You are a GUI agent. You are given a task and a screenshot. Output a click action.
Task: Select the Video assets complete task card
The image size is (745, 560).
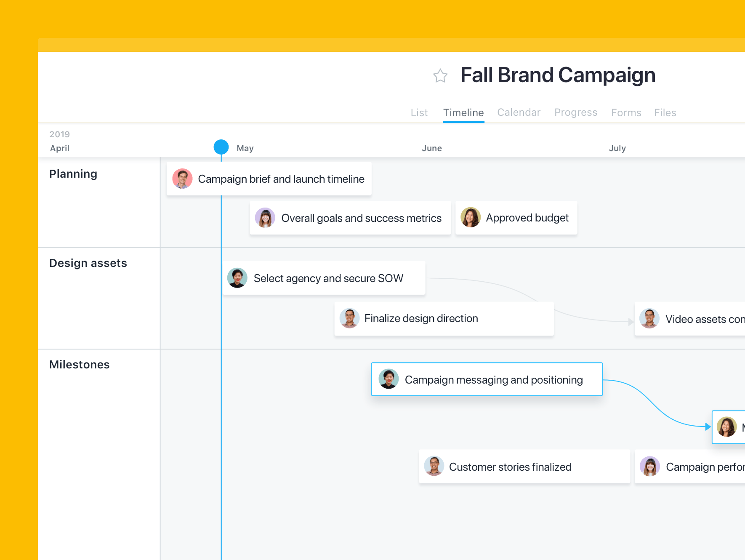pyautogui.click(x=694, y=319)
